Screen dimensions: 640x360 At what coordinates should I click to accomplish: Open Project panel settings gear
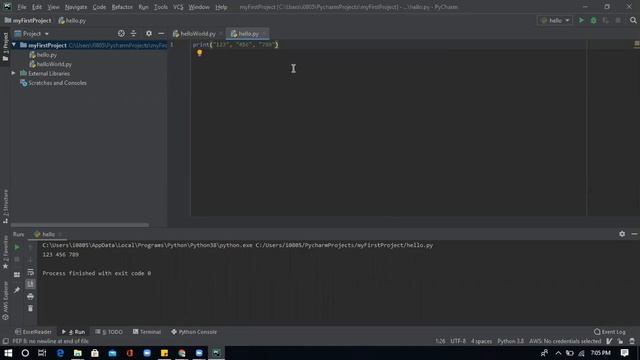tap(149, 33)
